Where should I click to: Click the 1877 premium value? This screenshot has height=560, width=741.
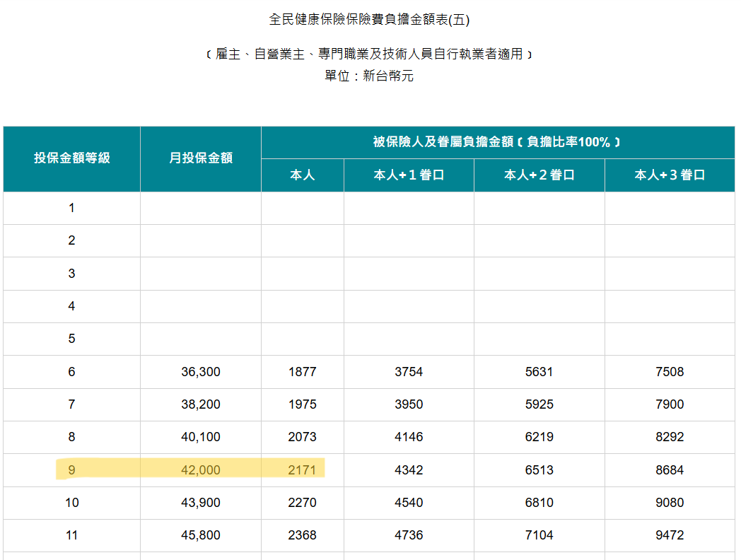pyautogui.click(x=302, y=372)
